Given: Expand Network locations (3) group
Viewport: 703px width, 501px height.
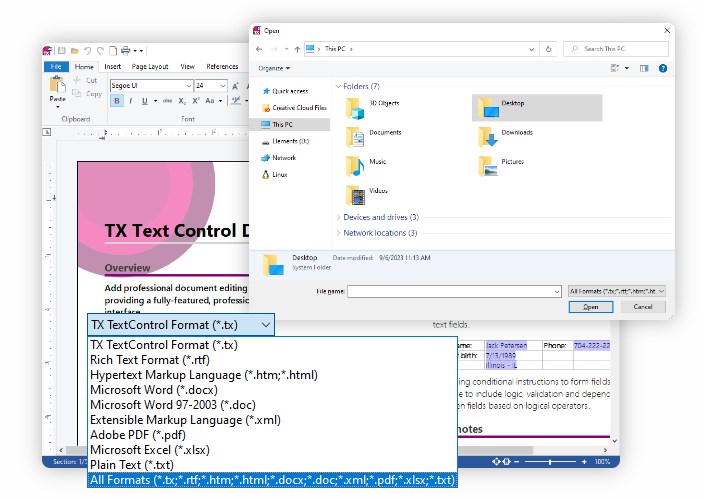Looking at the screenshot, I should tap(338, 233).
